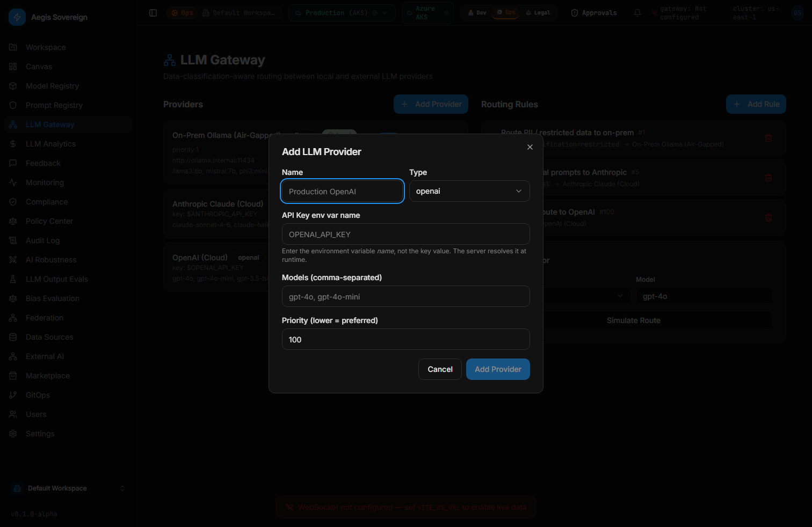
Task: Click the Ops badge in top bar
Action: (x=182, y=13)
